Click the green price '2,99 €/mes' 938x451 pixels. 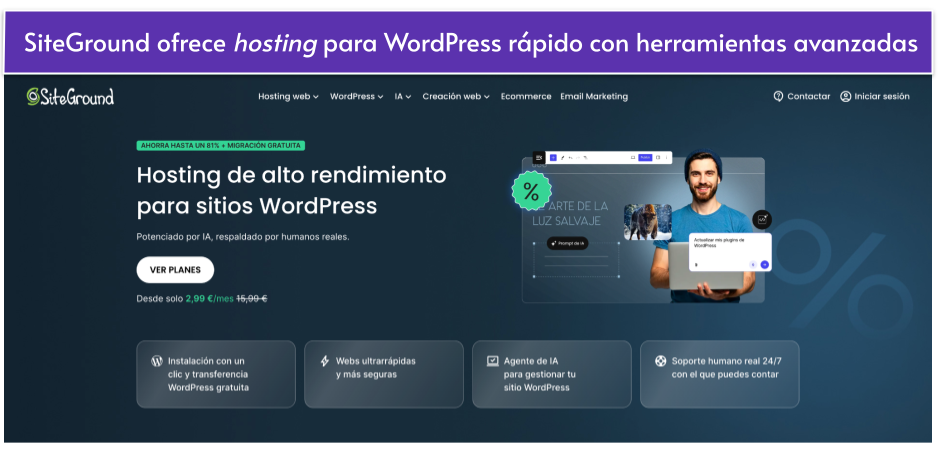(209, 298)
